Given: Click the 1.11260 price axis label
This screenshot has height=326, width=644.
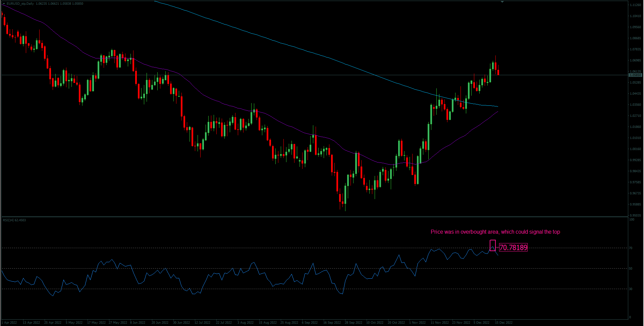Looking at the screenshot, I should (x=635, y=5).
